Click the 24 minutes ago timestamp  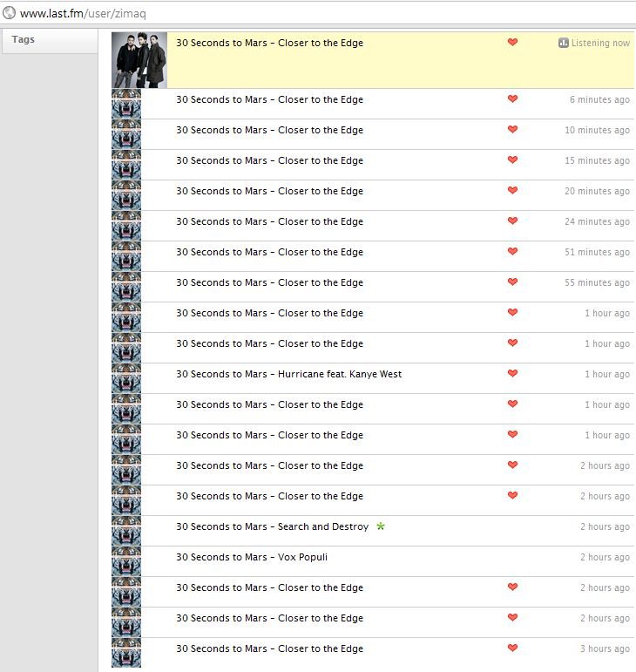597,221
